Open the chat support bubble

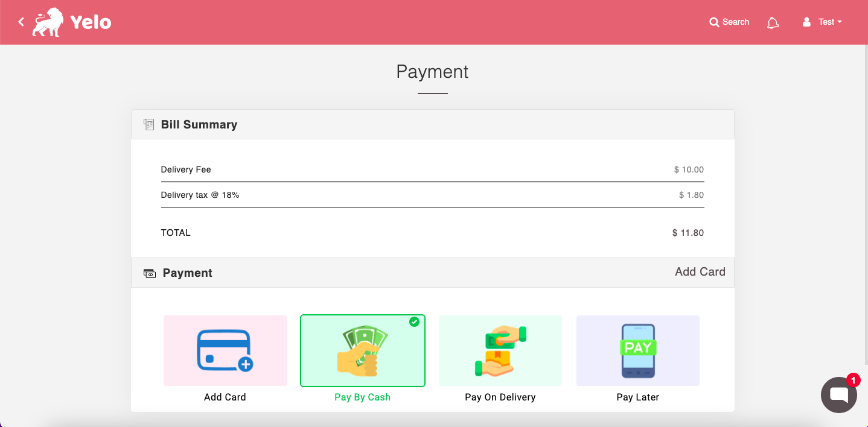click(839, 395)
